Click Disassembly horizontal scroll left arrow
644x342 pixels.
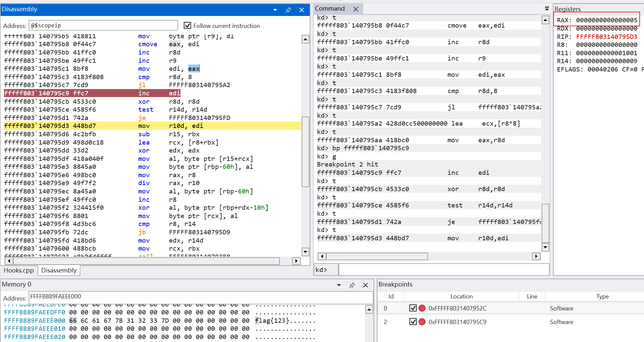tap(9, 261)
